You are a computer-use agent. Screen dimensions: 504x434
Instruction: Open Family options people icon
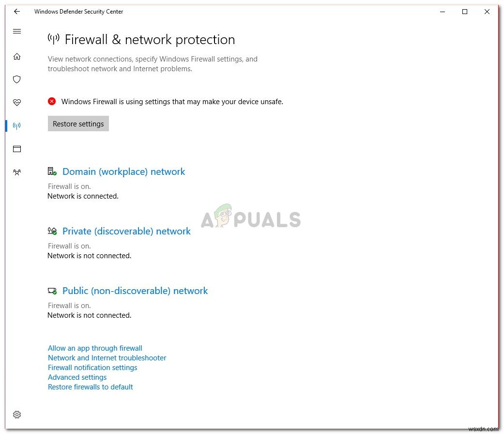17,172
